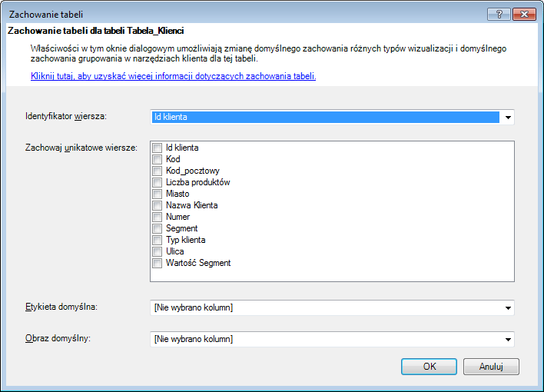
Task: Toggle the Ulica checkbox
Action: tap(158, 251)
